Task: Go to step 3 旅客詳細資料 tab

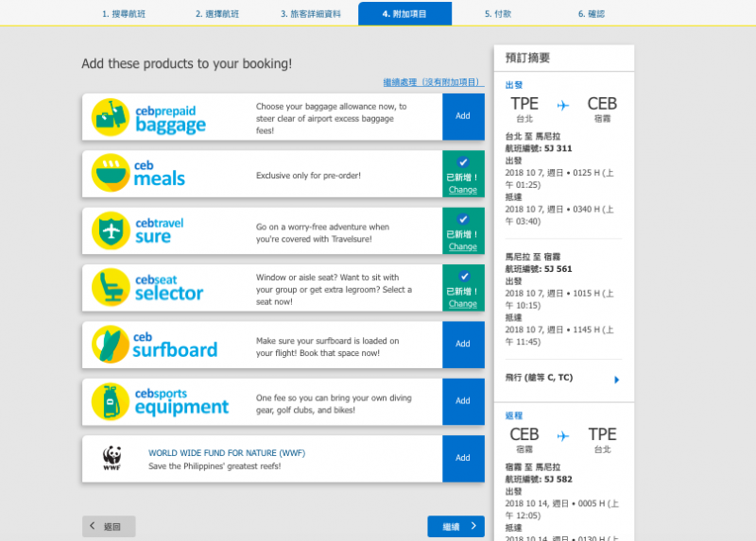Action: point(311,14)
